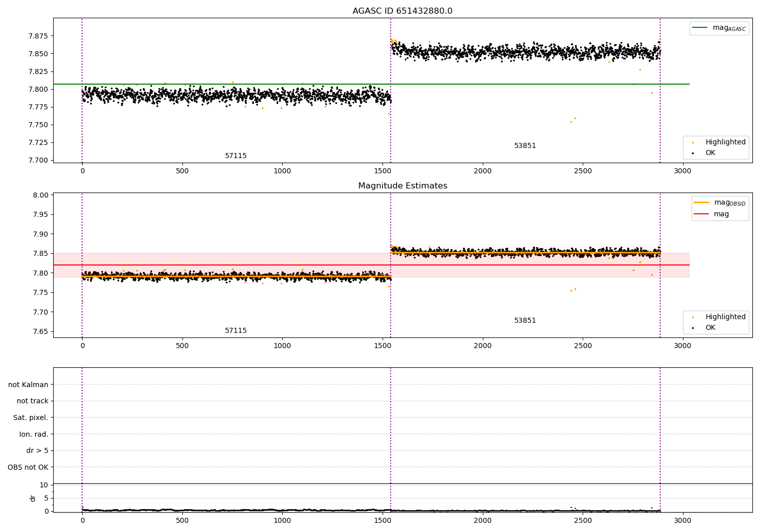Click the 'not track' row label
This screenshot has height=532, width=760.
pyautogui.click(x=32, y=401)
